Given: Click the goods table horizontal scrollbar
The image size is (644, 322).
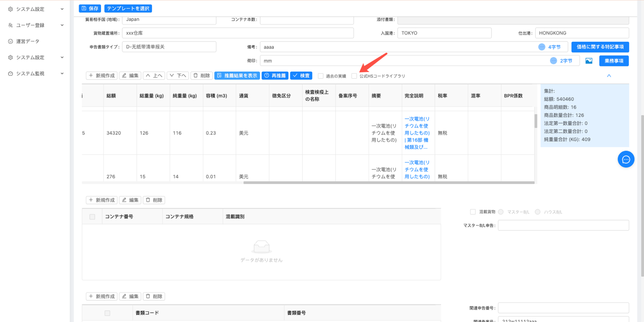Looking at the screenshot, I should click(389, 182).
